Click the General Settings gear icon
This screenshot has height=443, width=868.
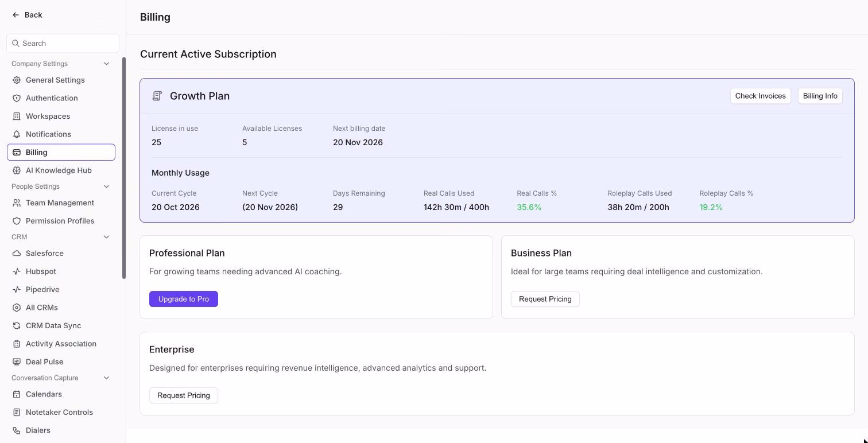(x=17, y=80)
